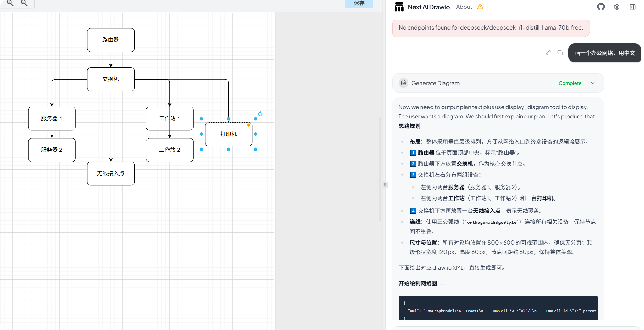Expand the Generate Diagram Complete dropdown chevron
Screen dimensions: 644x330
(x=592, y=83)
